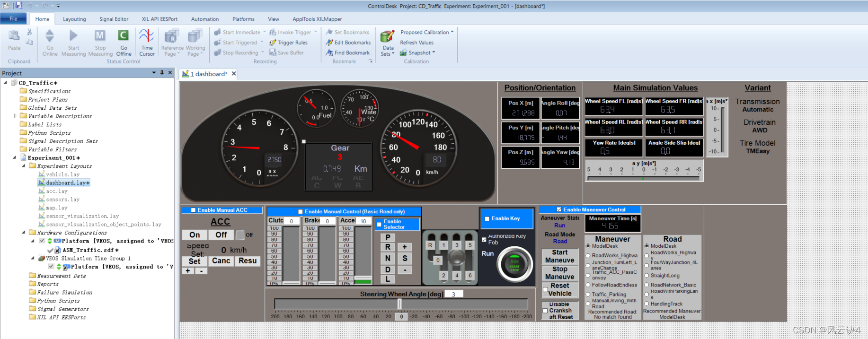
Task: Click the Start Measuring play icon
Action: 73,36
